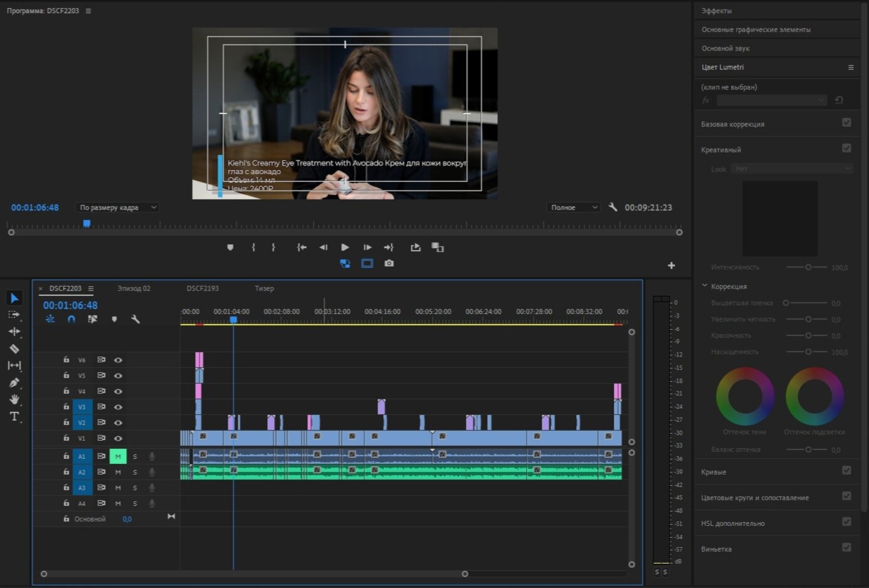The width and height of the screenshot is (869, 588).
Task: Click the Mark Out bracket button
Action: pos(273,248)
